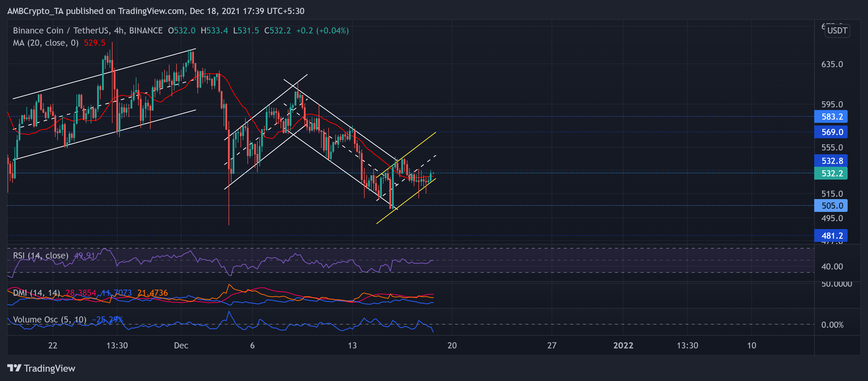868x381 pixels.
Task: Click the TradingView logo icon
Action: [14, 368]
